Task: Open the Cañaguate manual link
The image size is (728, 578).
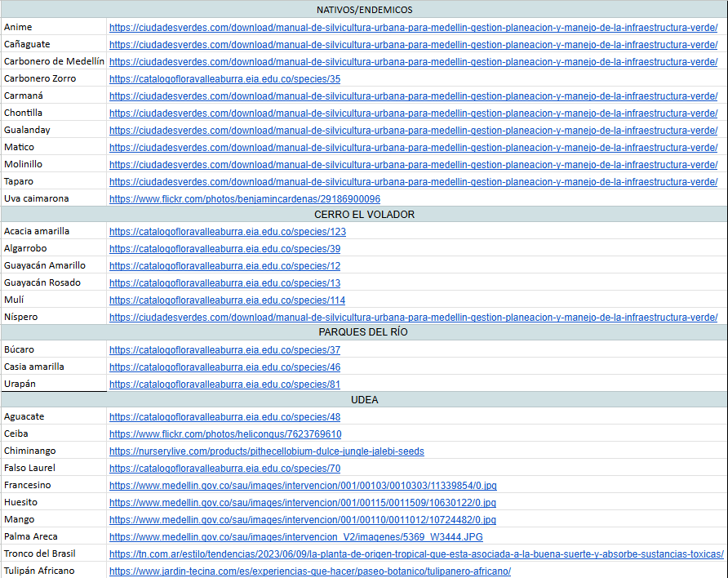Action: tap(413, 45)
